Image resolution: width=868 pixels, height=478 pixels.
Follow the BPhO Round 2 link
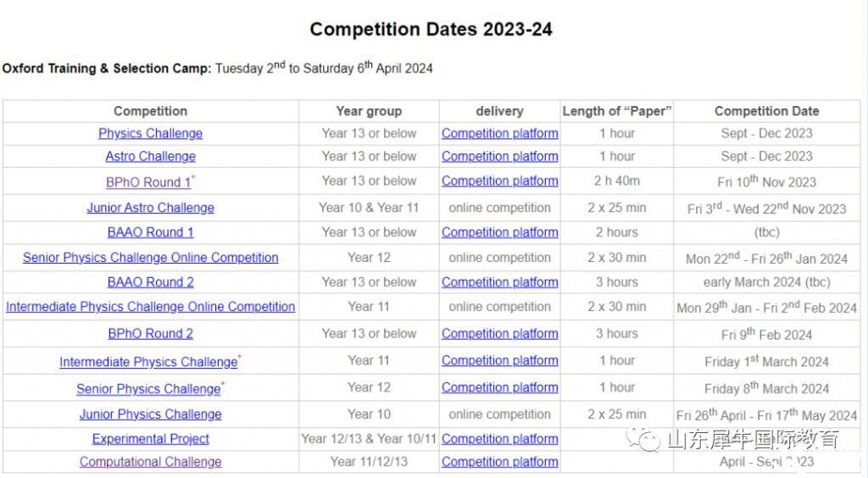(150, 334)
